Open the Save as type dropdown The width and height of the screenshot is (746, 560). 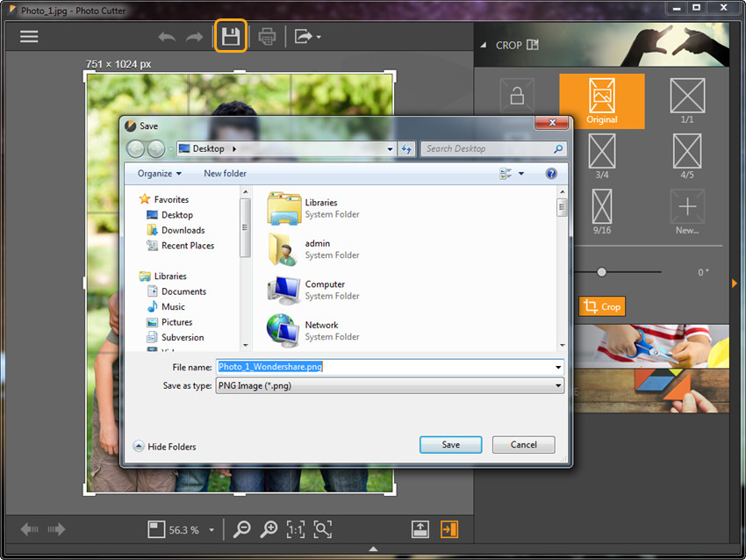[x=389, y=385]
